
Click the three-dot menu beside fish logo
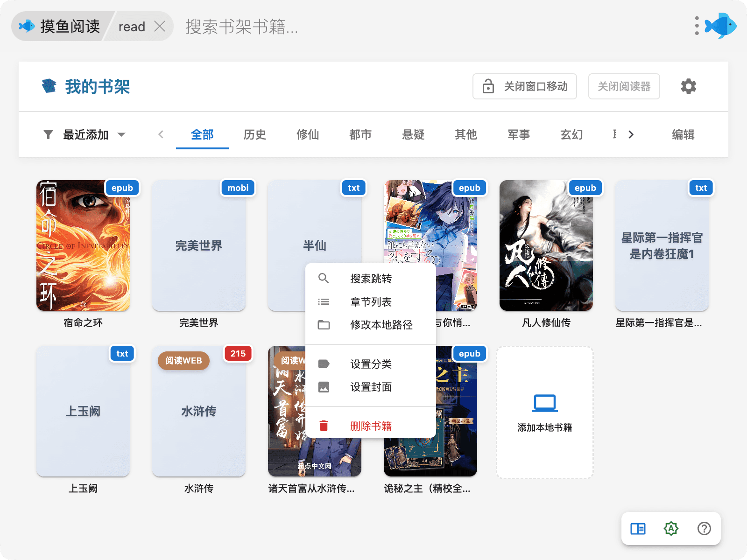pyautogui.click(x=697, y=26)
